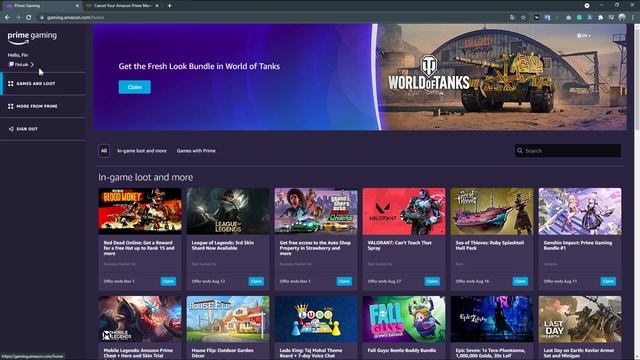This screenshot has width=640, height=360.
Task: Open the VALORANT card thumbnail
Action: [404, 211]
